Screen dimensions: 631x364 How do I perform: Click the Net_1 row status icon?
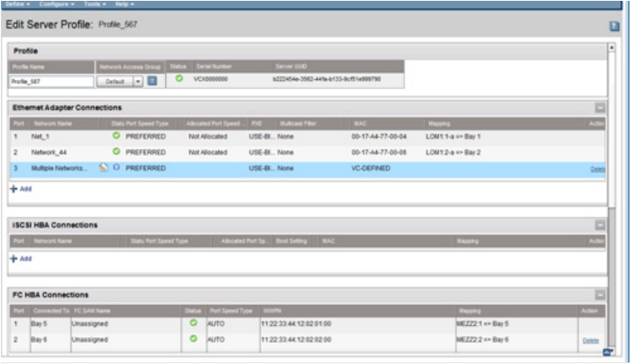point(116,135)
